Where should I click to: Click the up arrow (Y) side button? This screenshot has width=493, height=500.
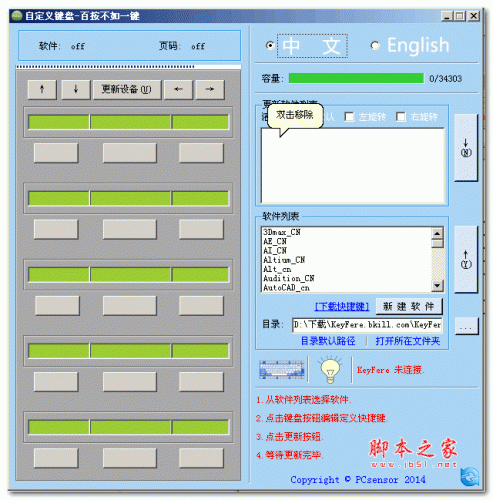tap(466, 260)
